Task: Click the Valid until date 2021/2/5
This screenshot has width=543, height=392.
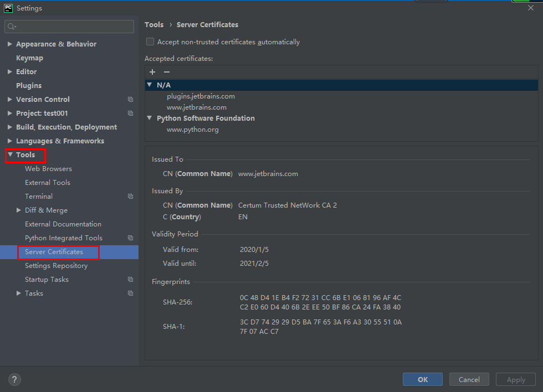Action: pyautogui.click(x=254, y=264)
